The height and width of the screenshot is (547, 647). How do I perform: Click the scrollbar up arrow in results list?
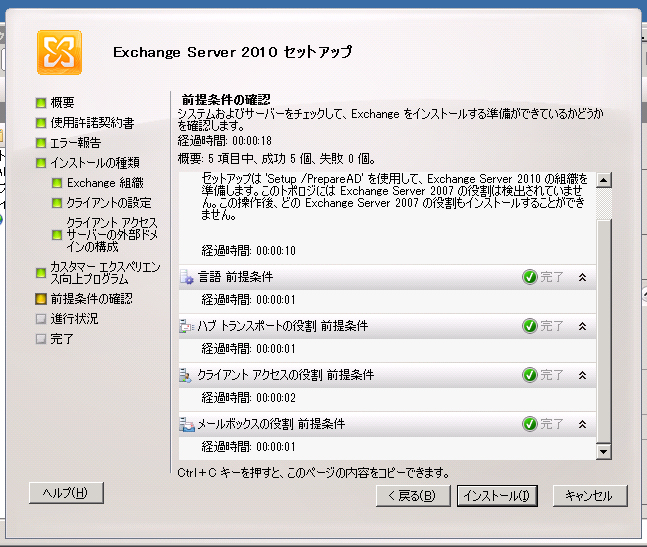[604, 180]
